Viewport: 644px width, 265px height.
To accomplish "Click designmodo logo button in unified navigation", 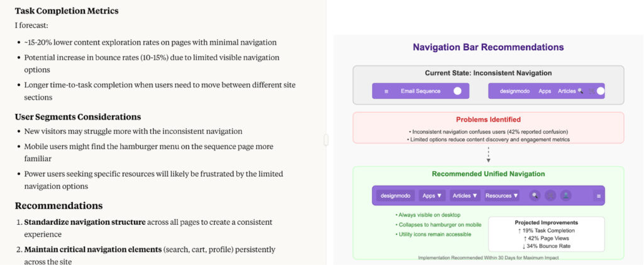I will point(396,196).
